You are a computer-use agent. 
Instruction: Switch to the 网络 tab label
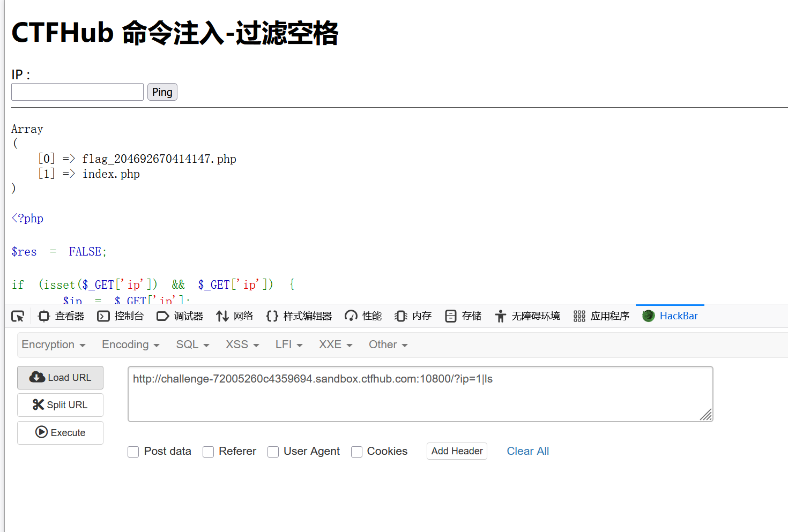click(243, 316)
